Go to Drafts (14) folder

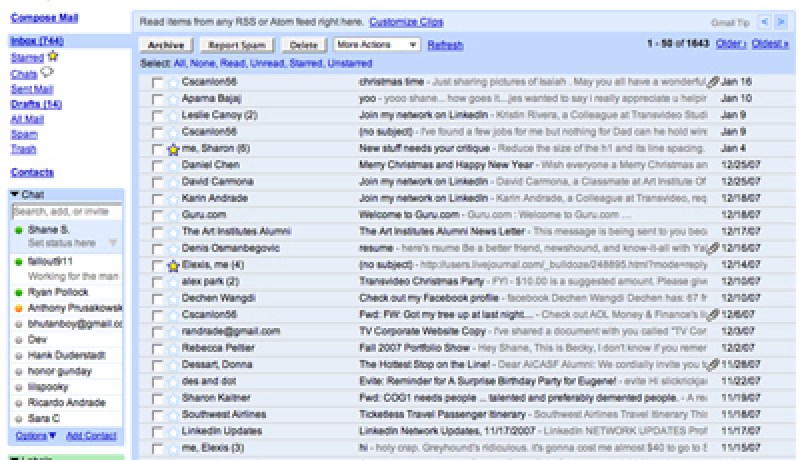(x=36, y=104)
